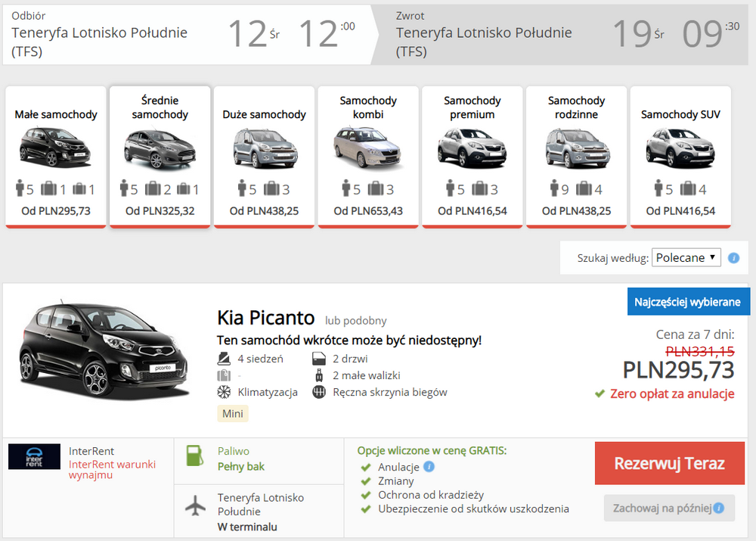Click the Mini car class tag
This screenshot has width=756, height=541.
click(x=233, y=414)
